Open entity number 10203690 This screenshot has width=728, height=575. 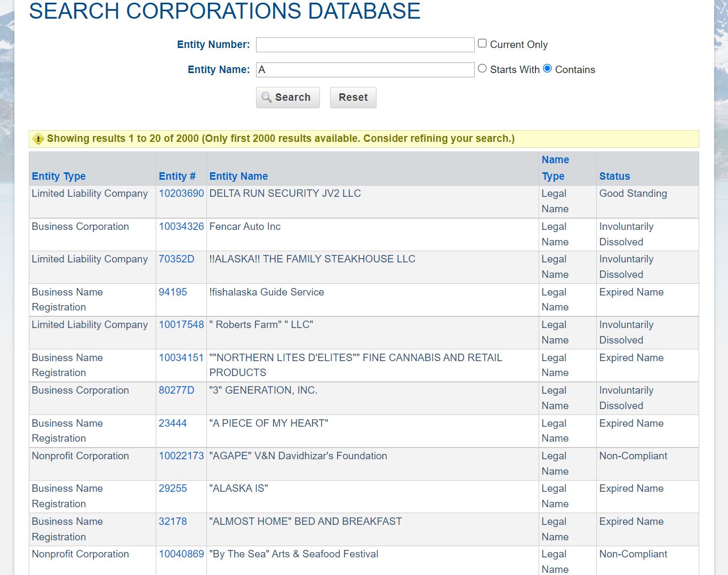click(x=181, y=194)
